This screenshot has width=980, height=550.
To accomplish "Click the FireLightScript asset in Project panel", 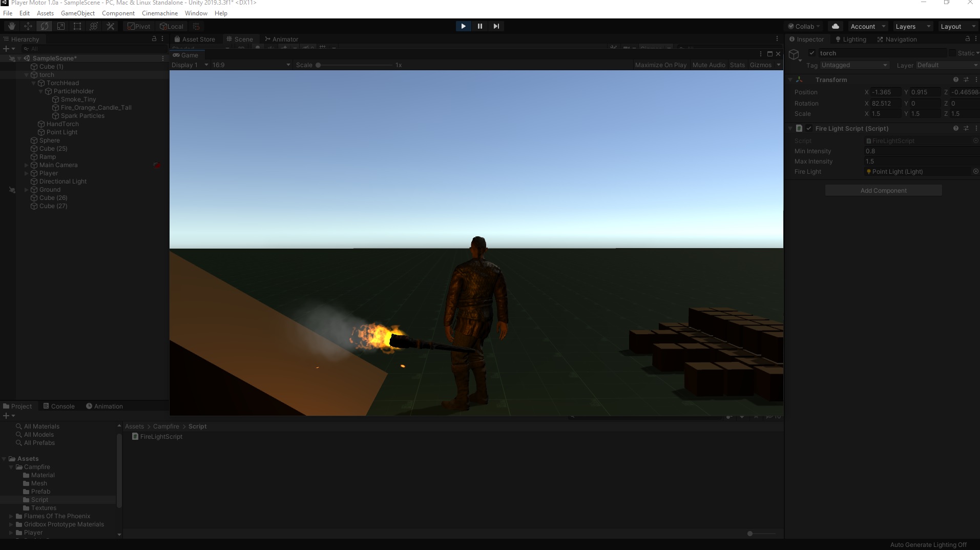I will 161,436.
